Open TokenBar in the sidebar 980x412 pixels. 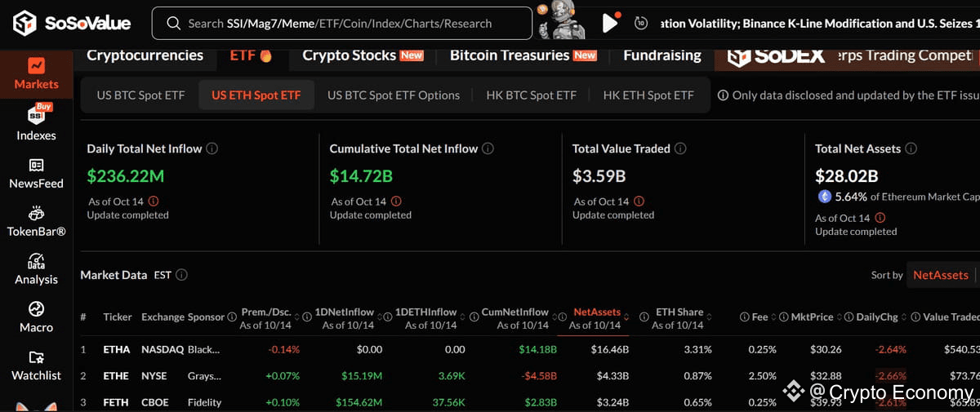coord(36,222)
